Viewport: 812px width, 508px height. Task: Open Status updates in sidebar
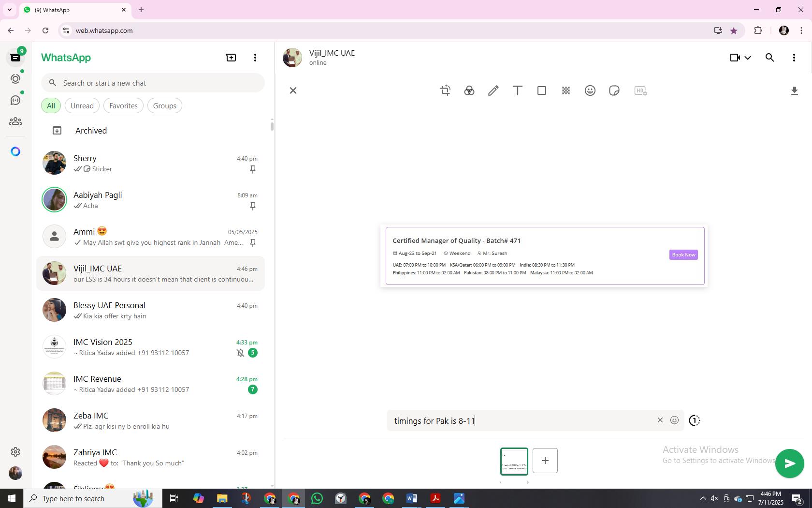15,79
